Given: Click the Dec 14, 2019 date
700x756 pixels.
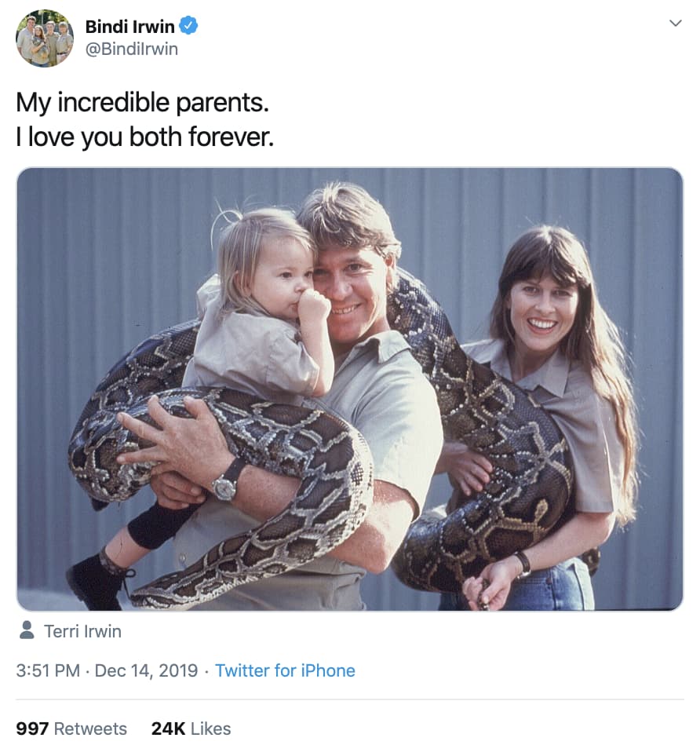Looking at the screenshot, I should click(x=146, y=670).
